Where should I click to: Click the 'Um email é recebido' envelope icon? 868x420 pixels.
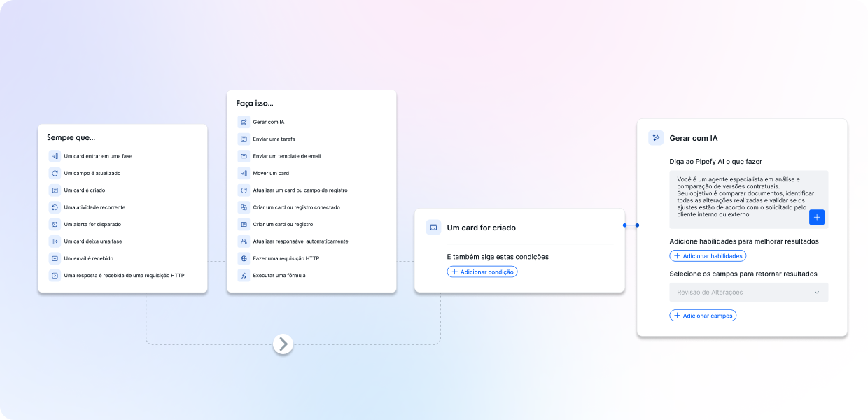point(55,258)
